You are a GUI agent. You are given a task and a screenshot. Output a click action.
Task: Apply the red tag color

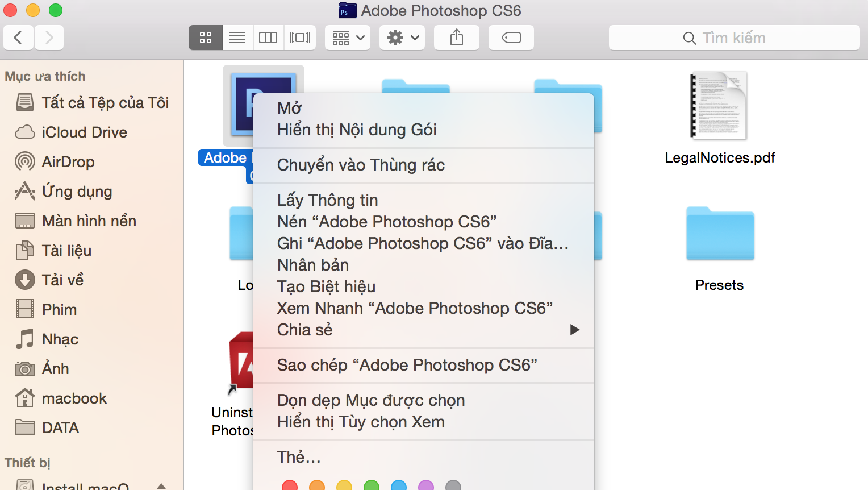tap(290, 486)
